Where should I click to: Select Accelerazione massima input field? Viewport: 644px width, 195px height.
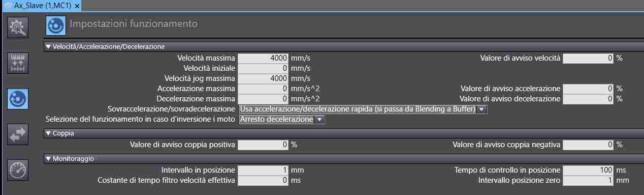click(x=264, y=89)
